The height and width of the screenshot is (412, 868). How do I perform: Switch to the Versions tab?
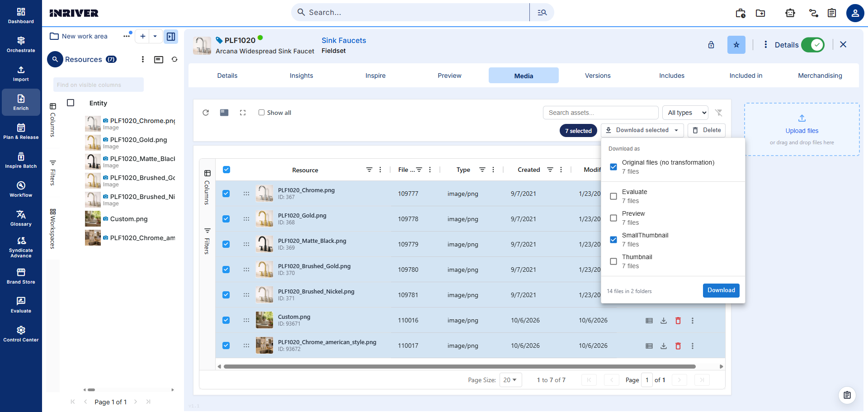(598, 76)
